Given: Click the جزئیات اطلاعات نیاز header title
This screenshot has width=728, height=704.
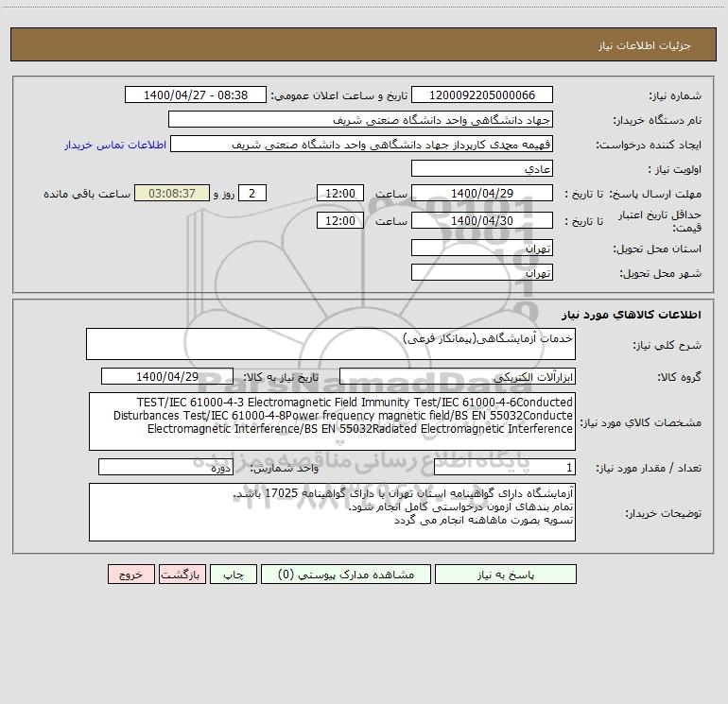Looking at the screenshot, I should pyautogui.click(x=645, y=45).
